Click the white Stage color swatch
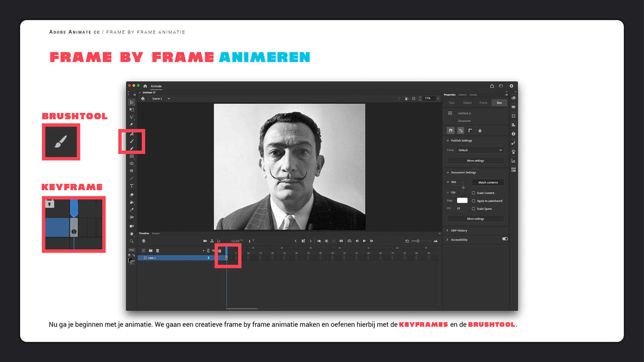 (x=462, y=200)
